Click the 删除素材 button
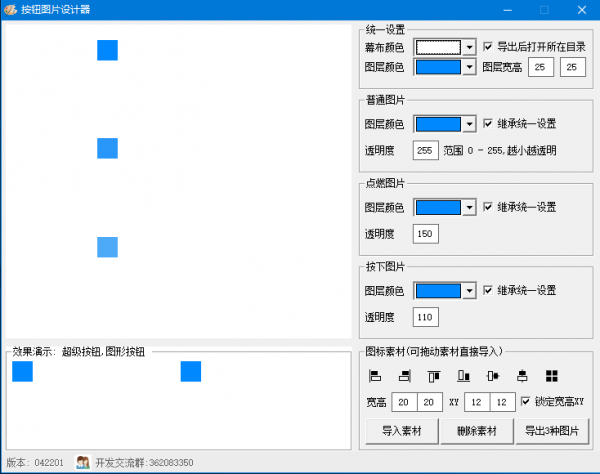The image size is (600, 474). (x=477, y=431)
